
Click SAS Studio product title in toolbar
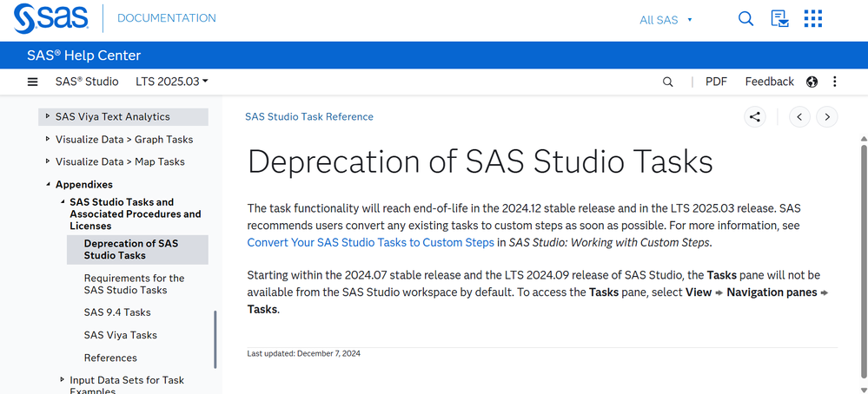pos(87,82)
